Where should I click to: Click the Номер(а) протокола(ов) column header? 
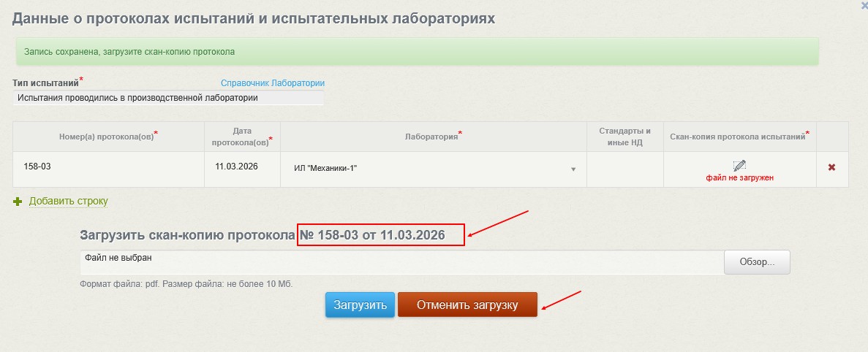click(108, 137)
